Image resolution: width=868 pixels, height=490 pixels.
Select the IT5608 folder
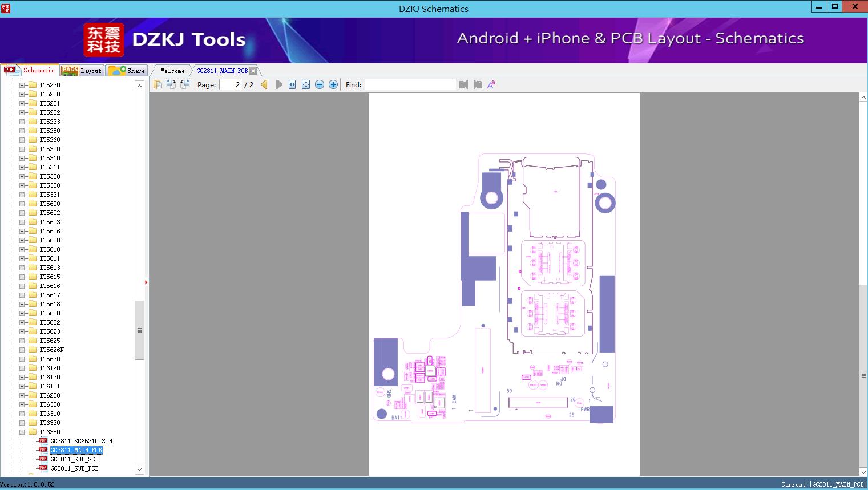click(50, 240)
